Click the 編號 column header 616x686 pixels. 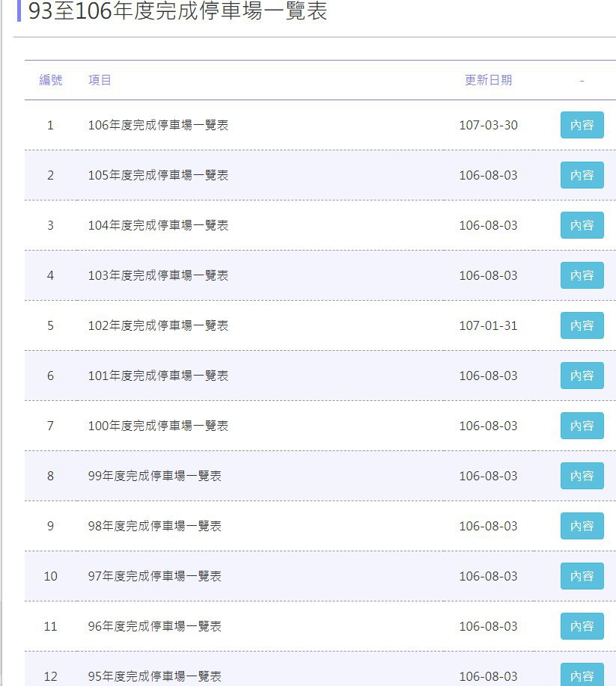(x=51, y=80)
